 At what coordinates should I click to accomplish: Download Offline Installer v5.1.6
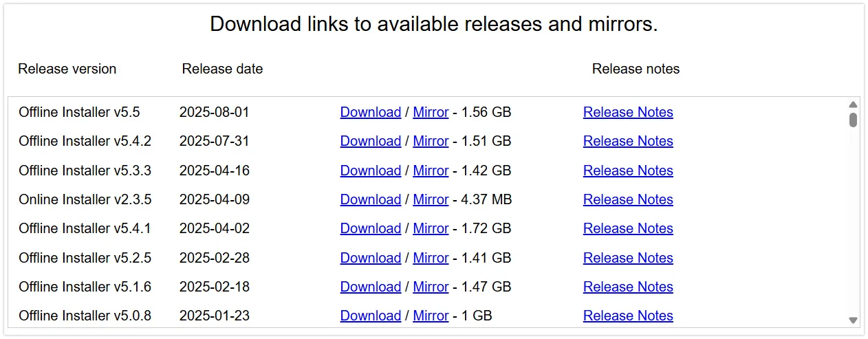[370, 287]
